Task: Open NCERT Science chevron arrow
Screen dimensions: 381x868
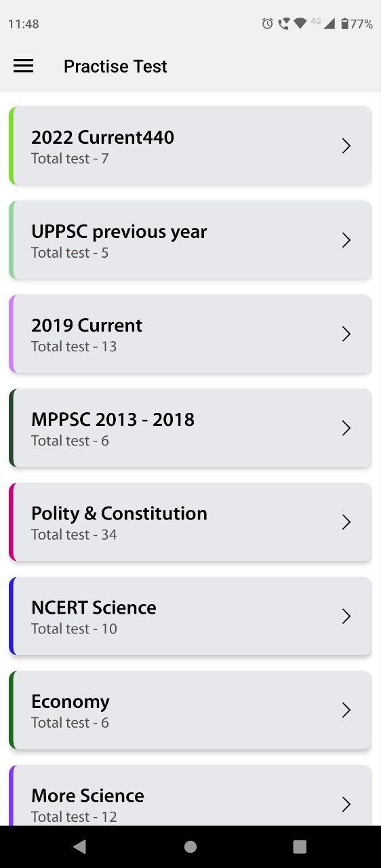Action: pyautogui.click(x=346, y=616)
